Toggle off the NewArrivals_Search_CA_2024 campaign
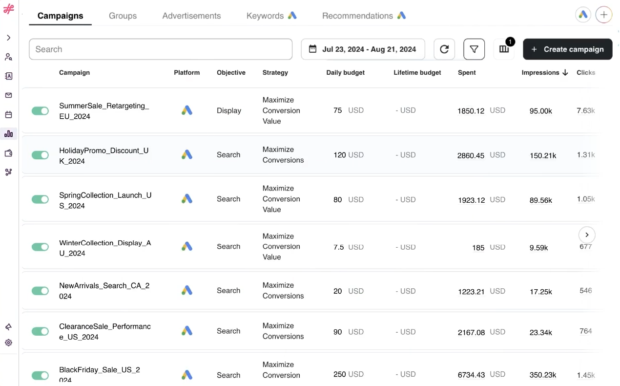 tap(40, 291)
